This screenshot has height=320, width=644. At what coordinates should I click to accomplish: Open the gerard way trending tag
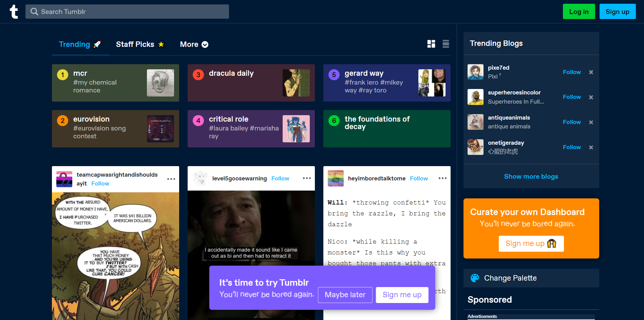click(x=387, y=83)
